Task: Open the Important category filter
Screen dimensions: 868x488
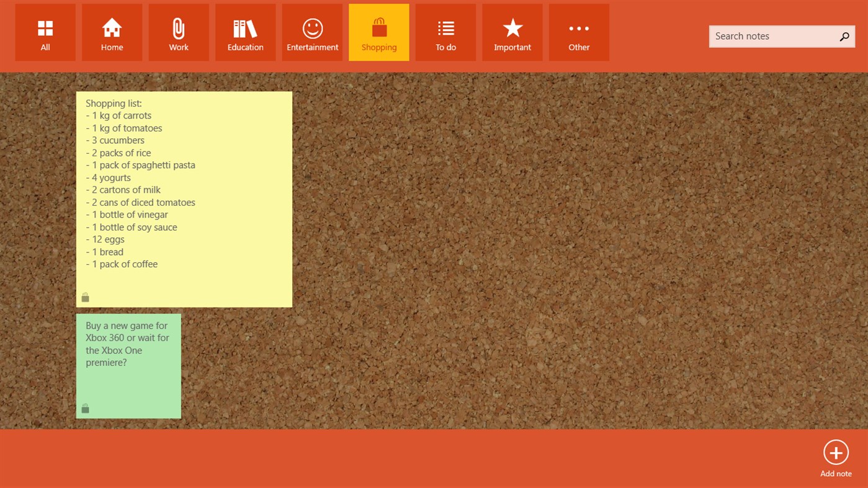Action: (x=512, y=32)
